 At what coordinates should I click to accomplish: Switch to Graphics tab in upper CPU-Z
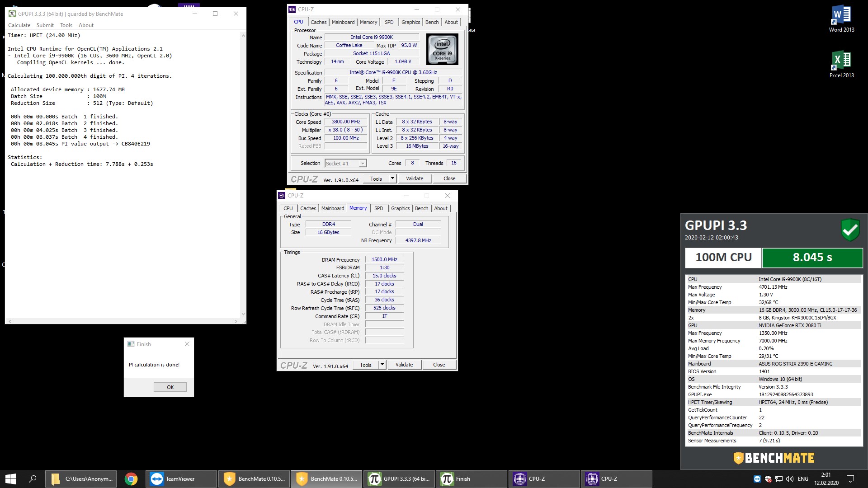click(410, 22)
